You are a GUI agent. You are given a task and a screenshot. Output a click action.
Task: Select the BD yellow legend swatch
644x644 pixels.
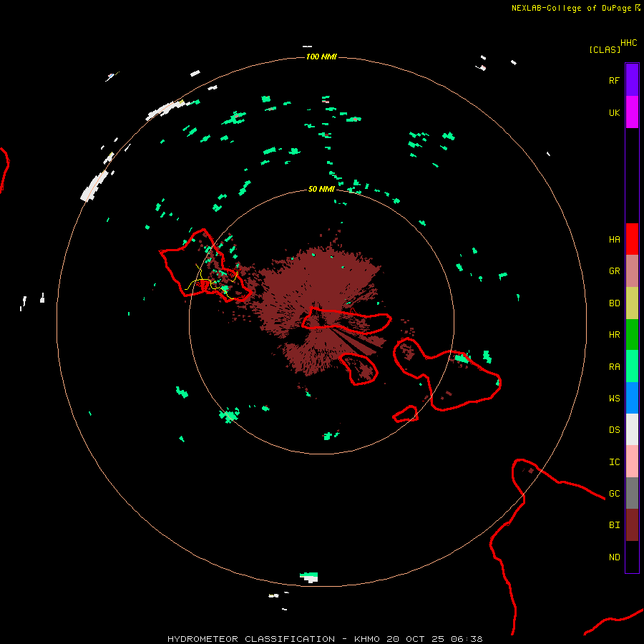632,303
